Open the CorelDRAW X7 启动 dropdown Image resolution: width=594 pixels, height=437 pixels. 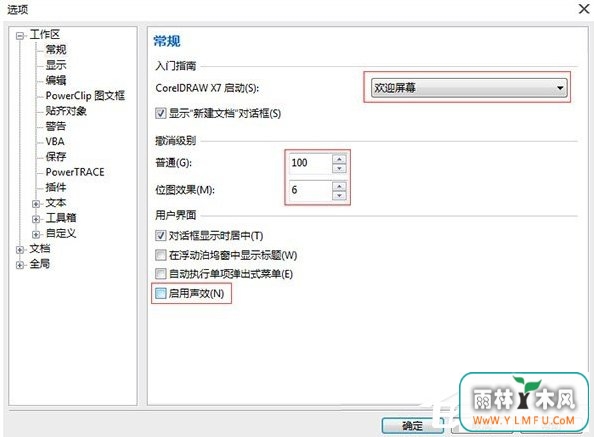tap(469, 88)
